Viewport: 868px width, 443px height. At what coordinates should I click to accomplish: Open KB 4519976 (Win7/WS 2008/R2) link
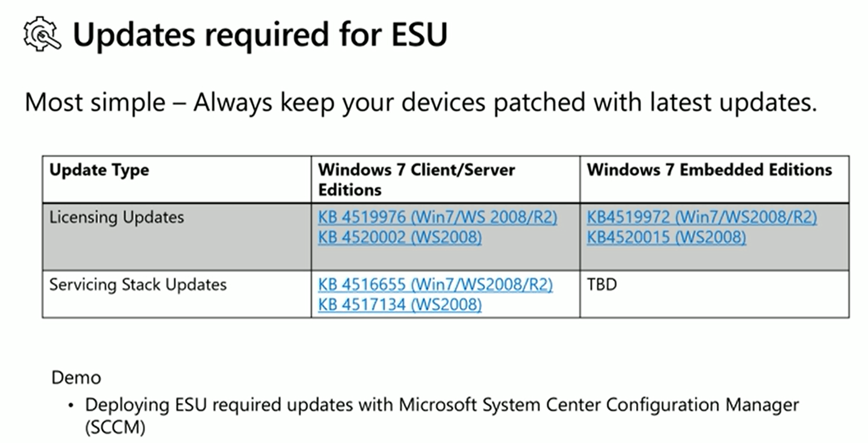pyautogui.click(x=437, y=217)
